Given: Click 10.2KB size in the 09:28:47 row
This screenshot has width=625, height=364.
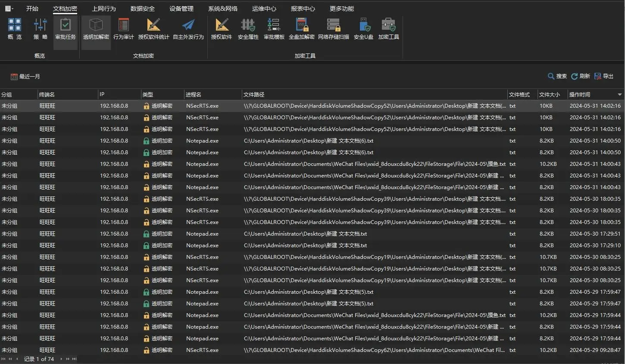Looking at the screenshot, I should (x=548, y=350).
